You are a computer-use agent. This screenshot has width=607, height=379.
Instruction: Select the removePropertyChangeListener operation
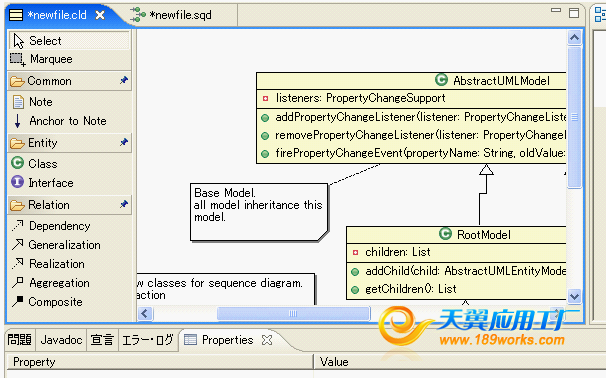point(412,135)
